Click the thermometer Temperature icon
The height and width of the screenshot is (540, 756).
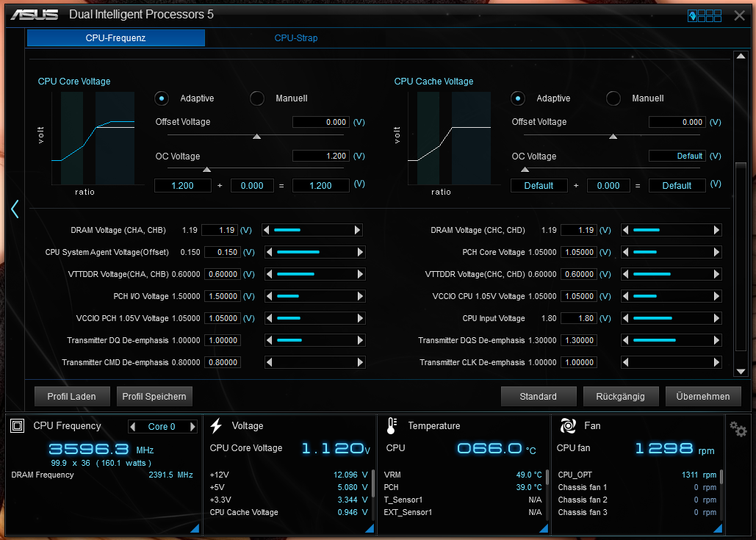click(392, 425)
